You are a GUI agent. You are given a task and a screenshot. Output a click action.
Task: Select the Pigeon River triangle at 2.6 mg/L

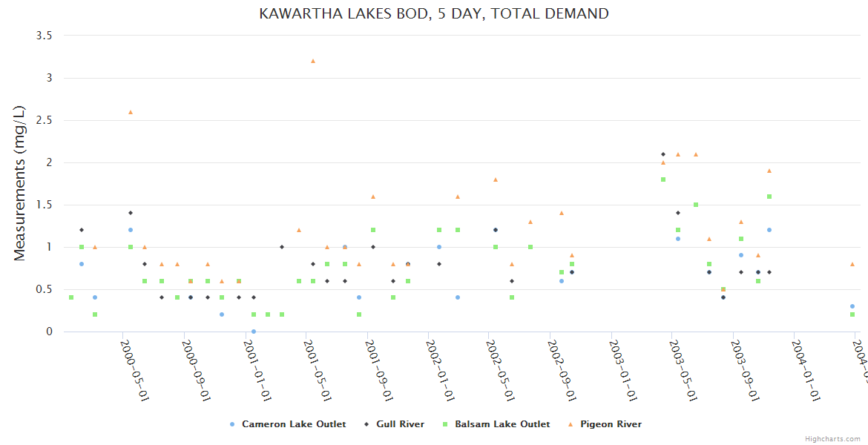pyautogui.click(x=131, y=112)
